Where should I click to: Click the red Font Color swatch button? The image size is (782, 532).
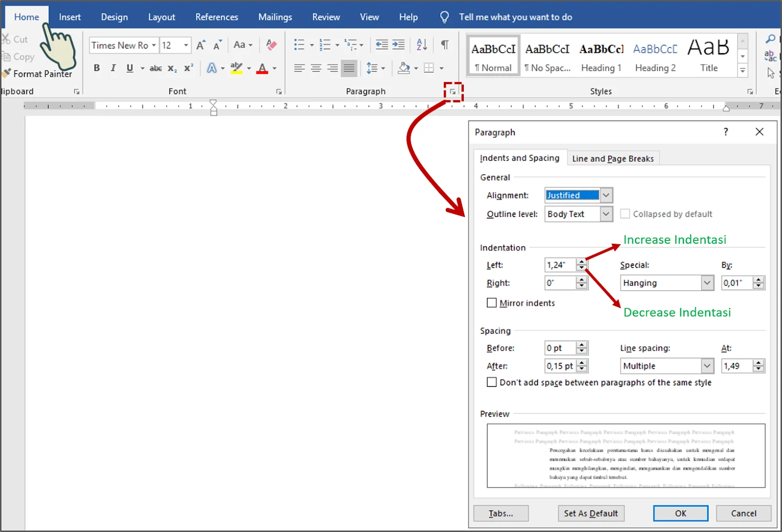pos(262,68)
